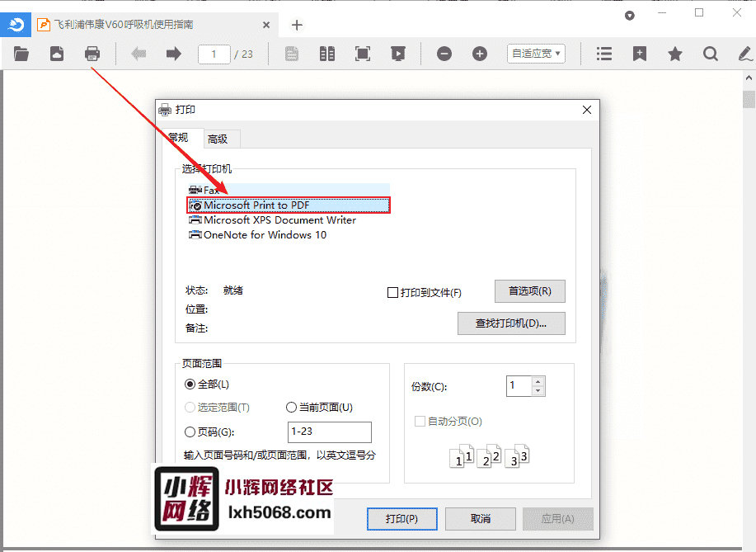Select the Fax printer
This screenshot has width=756, height=552.
click(289, 190)
